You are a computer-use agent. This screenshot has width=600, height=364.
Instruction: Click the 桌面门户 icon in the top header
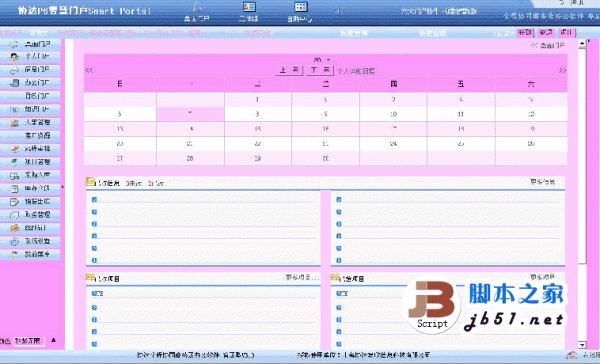coord(197,7)
